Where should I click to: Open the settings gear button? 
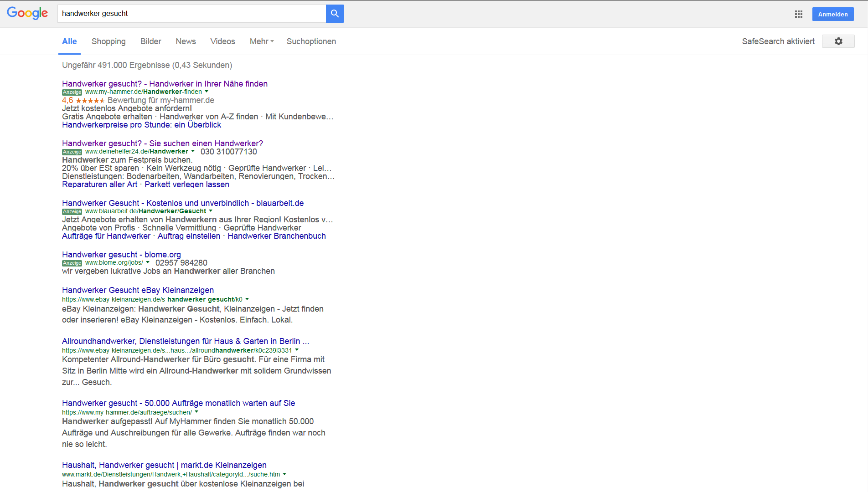coord(838,41)
